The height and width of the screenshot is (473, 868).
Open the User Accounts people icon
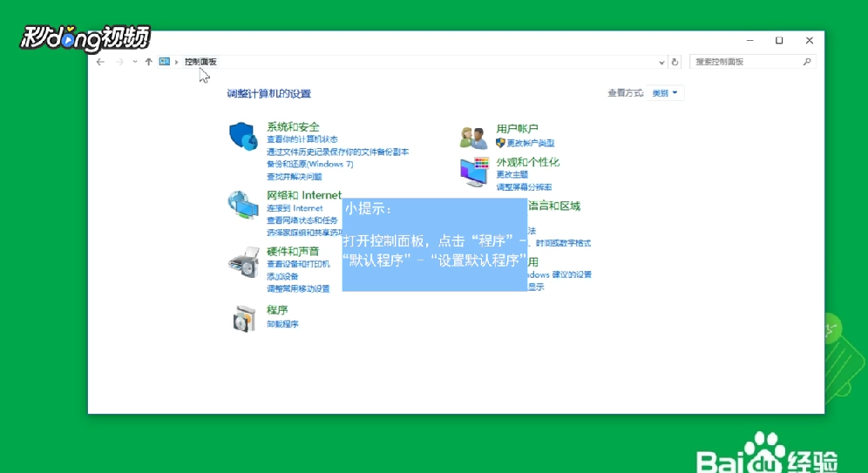[x=473, y=138]
